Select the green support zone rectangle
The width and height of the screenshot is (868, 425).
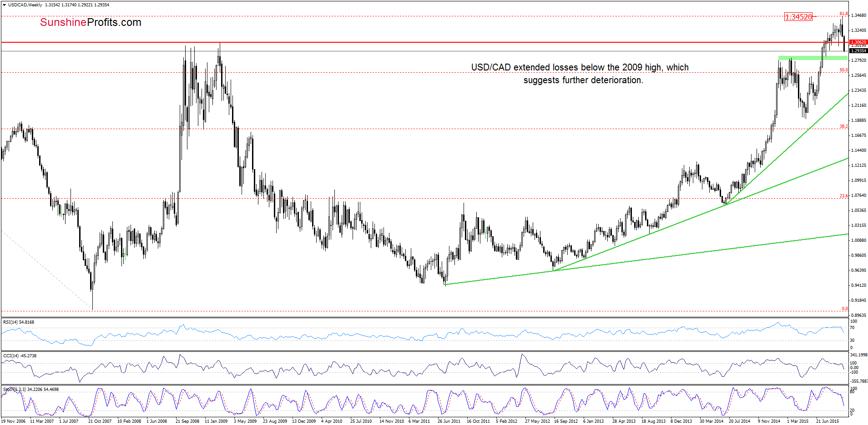tap(813, 58)
